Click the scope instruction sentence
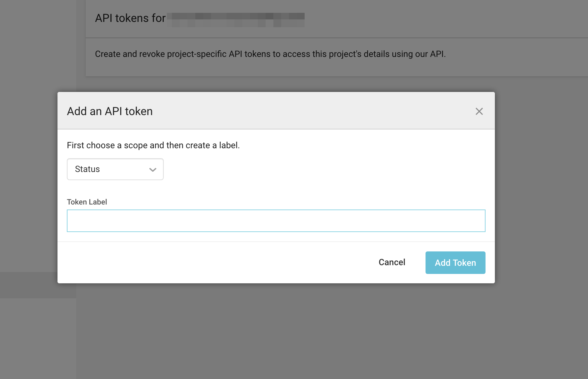The width and height of the screenshot is (588, 379). point(153,145)
